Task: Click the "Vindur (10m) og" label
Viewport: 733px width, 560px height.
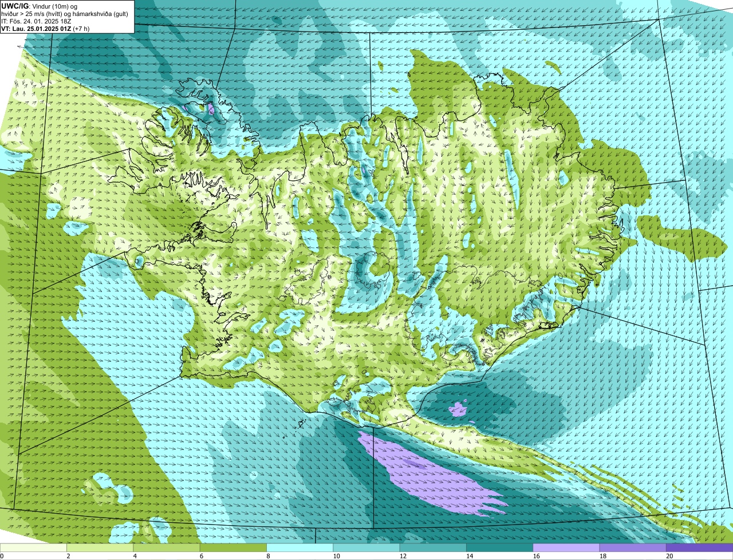Action: click(56, 6)
